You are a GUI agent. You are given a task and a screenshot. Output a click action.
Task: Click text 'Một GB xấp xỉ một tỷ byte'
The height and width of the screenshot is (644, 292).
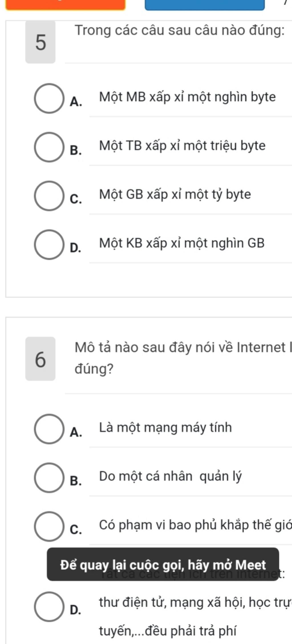click(x=175, y=195)
